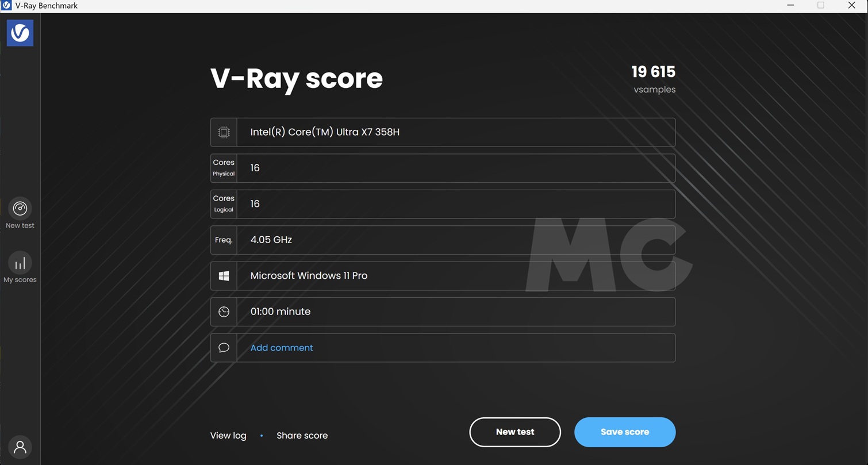Click Add comment to enter a note
The width and height of the screenshot is (868, 465).
(x=282, y=348)
